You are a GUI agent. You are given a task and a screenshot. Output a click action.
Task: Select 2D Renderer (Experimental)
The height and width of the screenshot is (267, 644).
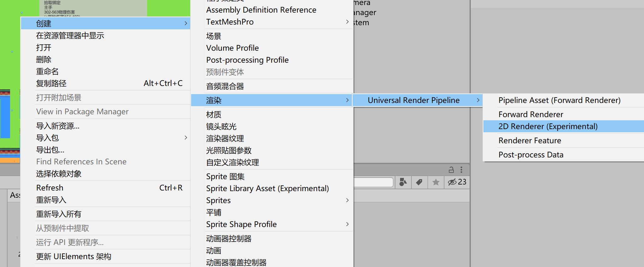click(548, 126)
